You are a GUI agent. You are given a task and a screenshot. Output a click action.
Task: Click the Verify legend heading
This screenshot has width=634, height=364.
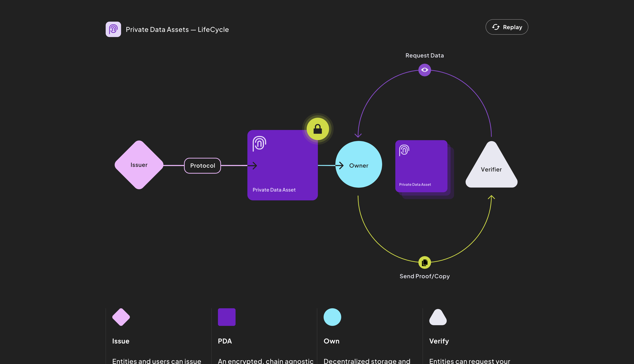pos(439,341)
